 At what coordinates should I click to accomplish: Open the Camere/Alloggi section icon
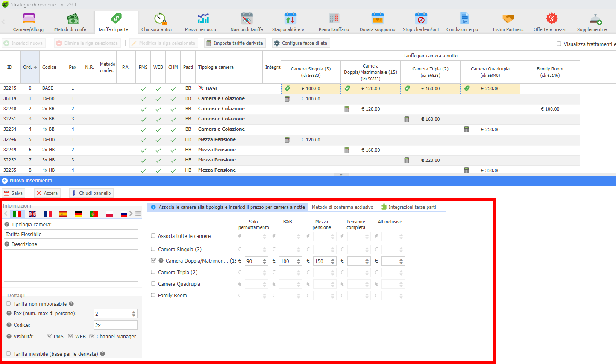(x=29, y=19)
